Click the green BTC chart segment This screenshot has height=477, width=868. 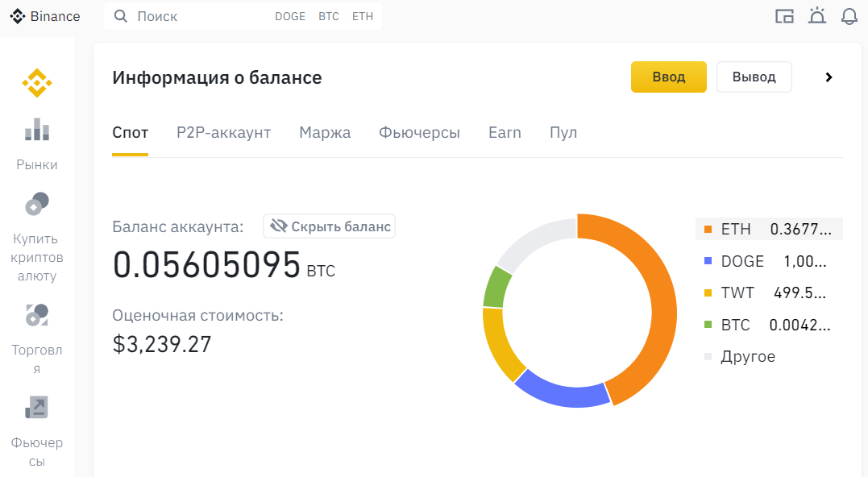coord(496,288)
